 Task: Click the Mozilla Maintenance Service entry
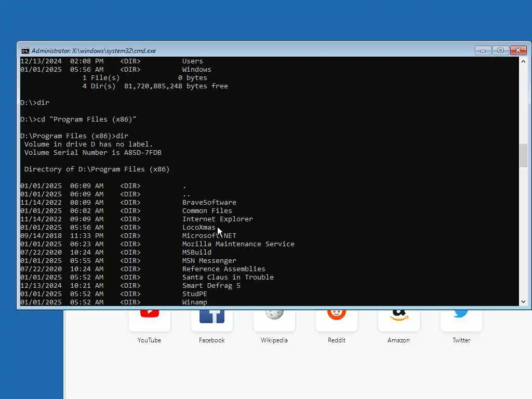(238, 244)
